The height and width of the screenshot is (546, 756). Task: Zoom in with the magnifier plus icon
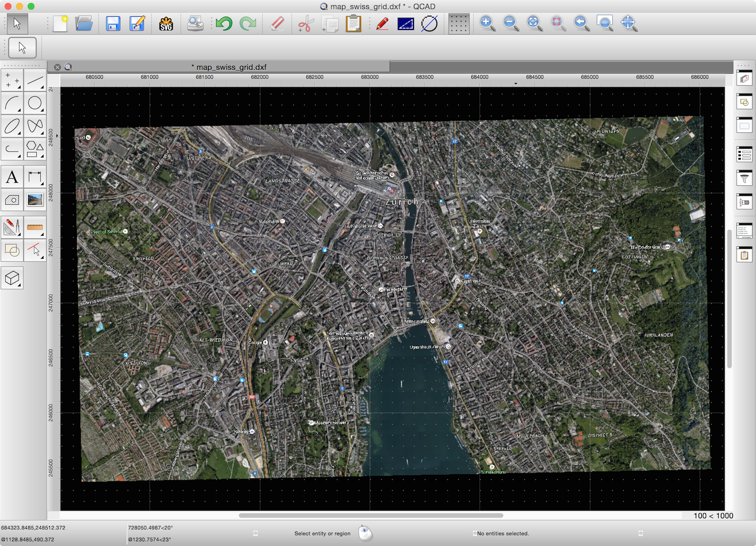point(487,24)
